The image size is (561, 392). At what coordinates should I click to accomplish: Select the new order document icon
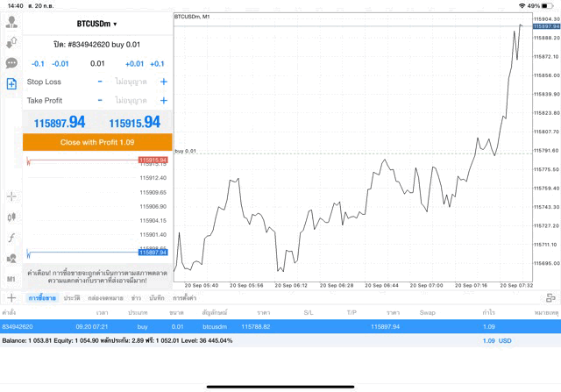(11, 84)
